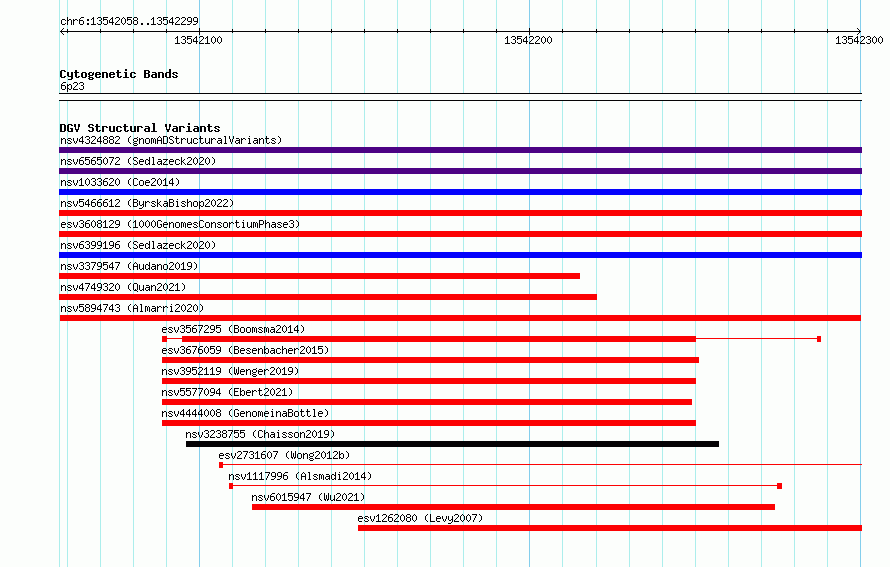Open nsv5466612 (ByrskaBishop2022) label
Viewport: 890px width, 567px height.
point(147,203)
